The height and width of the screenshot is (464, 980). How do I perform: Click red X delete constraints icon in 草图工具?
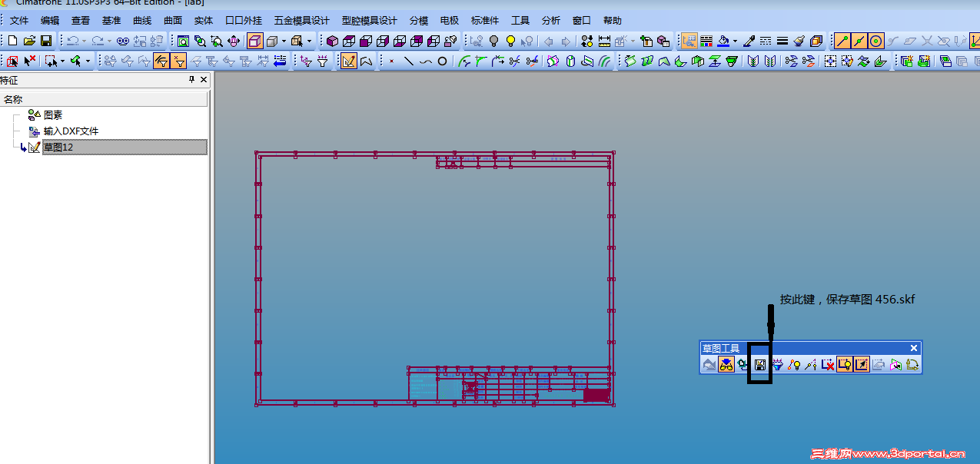(x=828, y=365)
